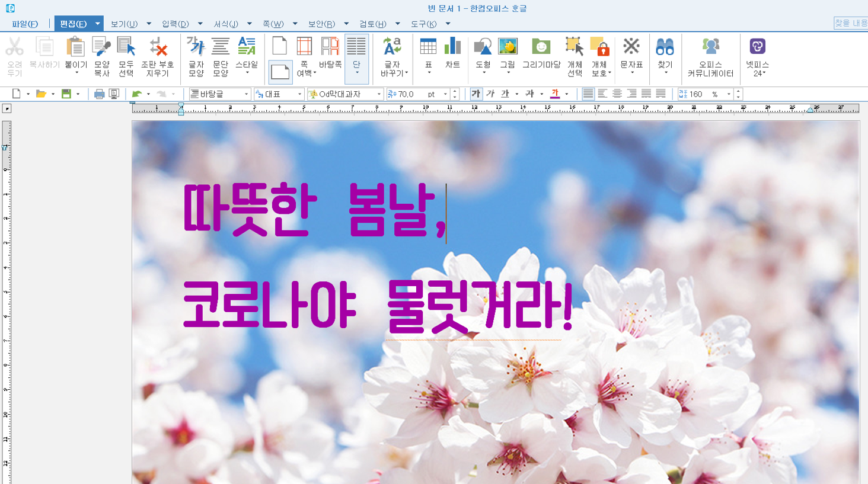
Task: Click the new document icon
Action: coord(17,94)
